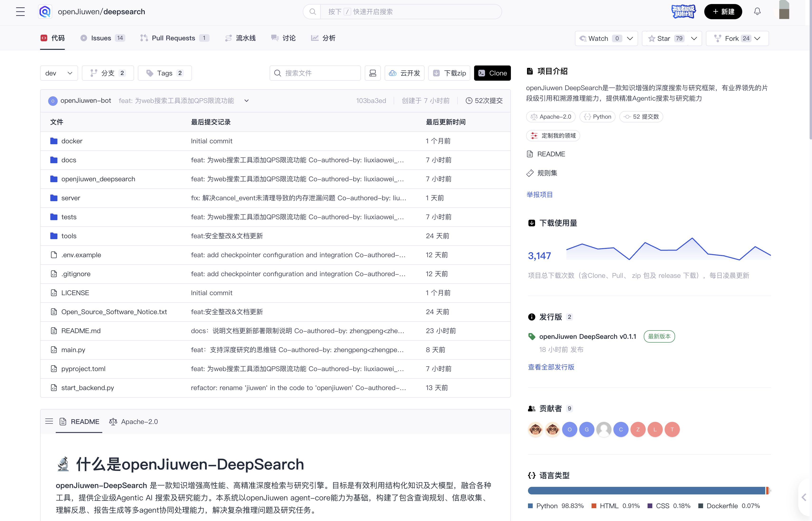The width and height of the screenshot is (812, 521).
Task: Click the web IDE icon beside file search
Action: pos(373,73)
